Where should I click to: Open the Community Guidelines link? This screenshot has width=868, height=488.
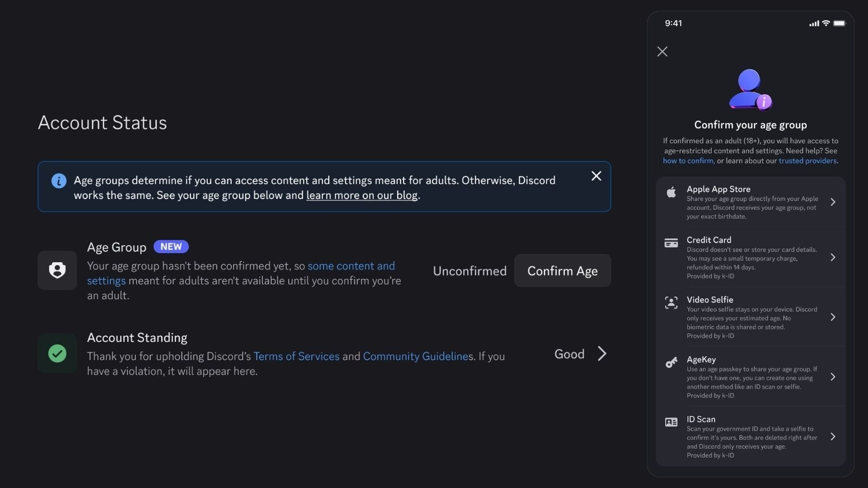[x=416, y=356]
